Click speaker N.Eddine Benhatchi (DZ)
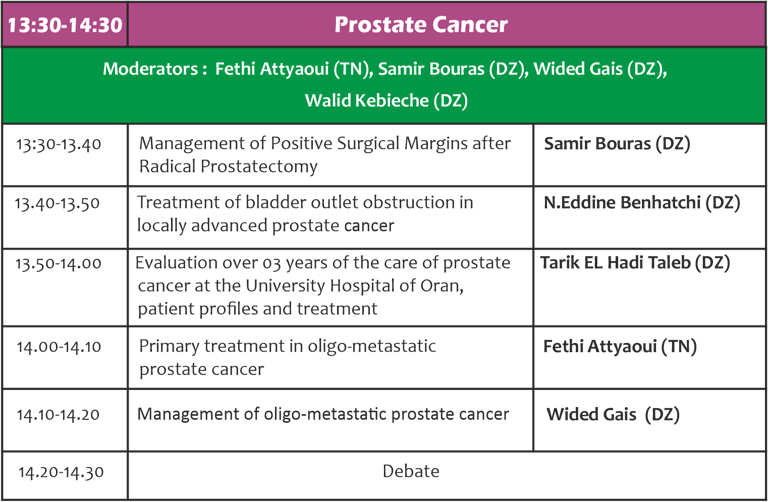 [642, 202]
